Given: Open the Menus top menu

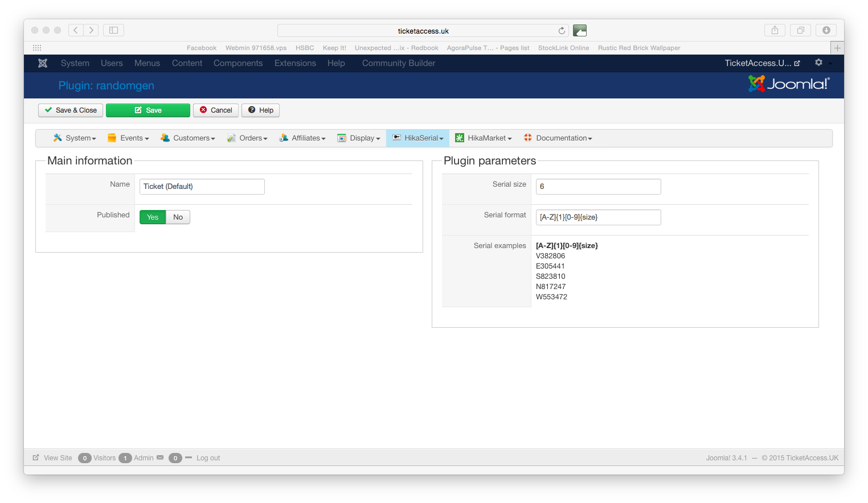Looking at the screenshot, I should point(147,63).
